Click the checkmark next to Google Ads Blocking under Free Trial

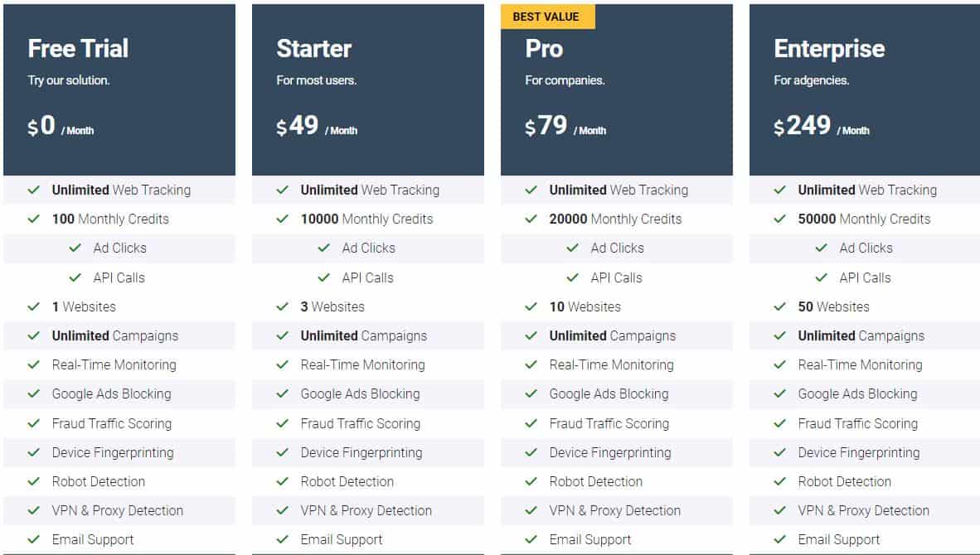coord(35,393)
